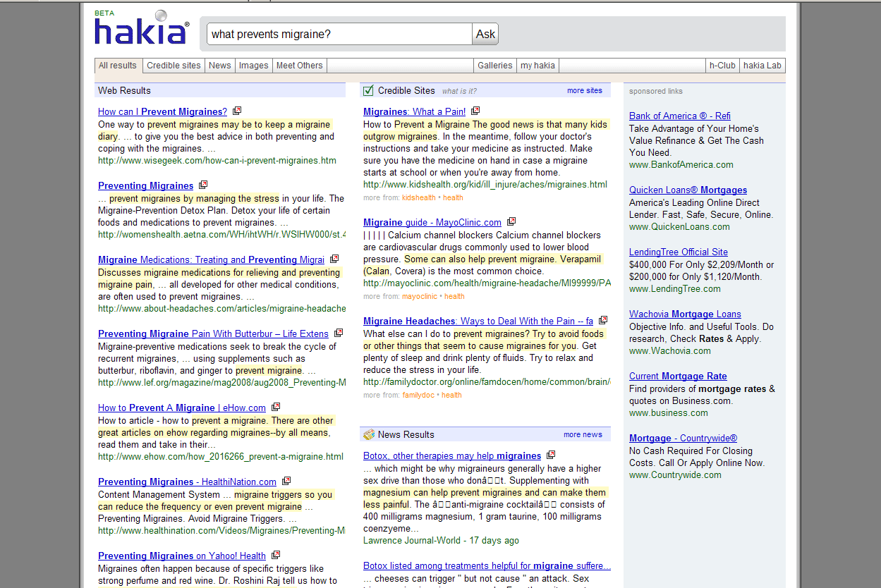Viewport: 881px width, 588px height.
Task: Click new-window icon next to eHow.com result
Action: point(276,407)
